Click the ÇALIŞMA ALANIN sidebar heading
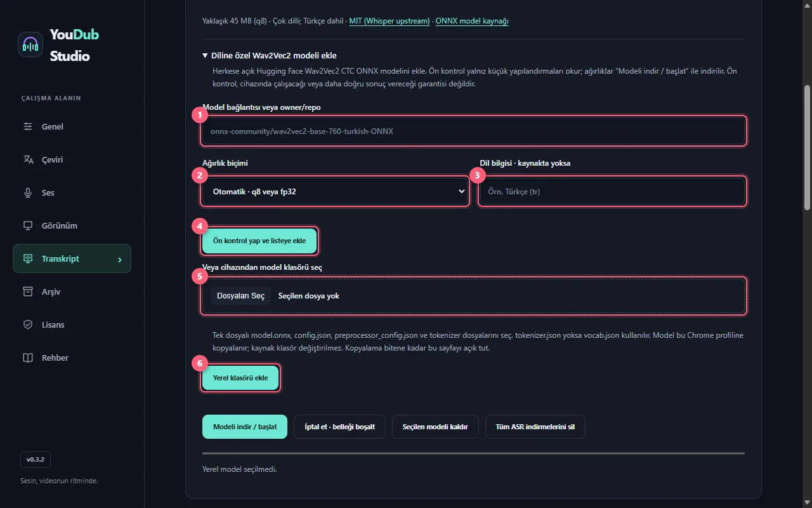This screenshot has width=812, height=508. pos(51,98)
